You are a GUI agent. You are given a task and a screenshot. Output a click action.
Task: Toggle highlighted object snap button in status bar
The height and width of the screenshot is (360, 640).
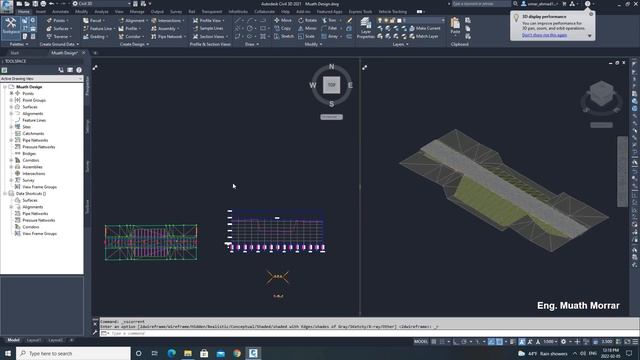[x=499, y=342]
